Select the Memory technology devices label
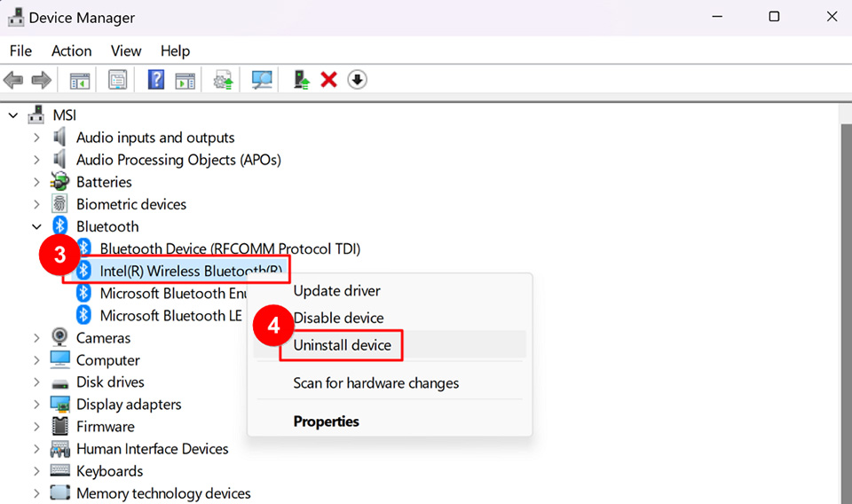Screen dimensions: 852x504 coord(163,493)
